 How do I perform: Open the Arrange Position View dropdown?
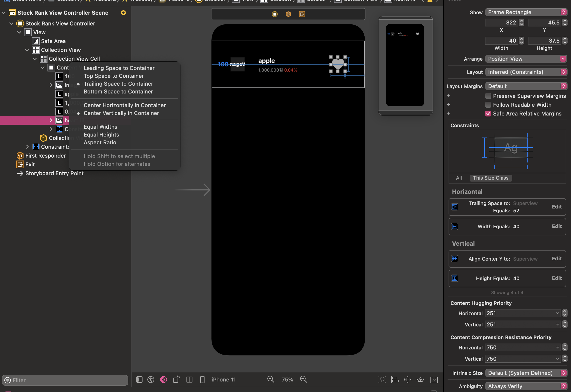[x=526, y=59]
